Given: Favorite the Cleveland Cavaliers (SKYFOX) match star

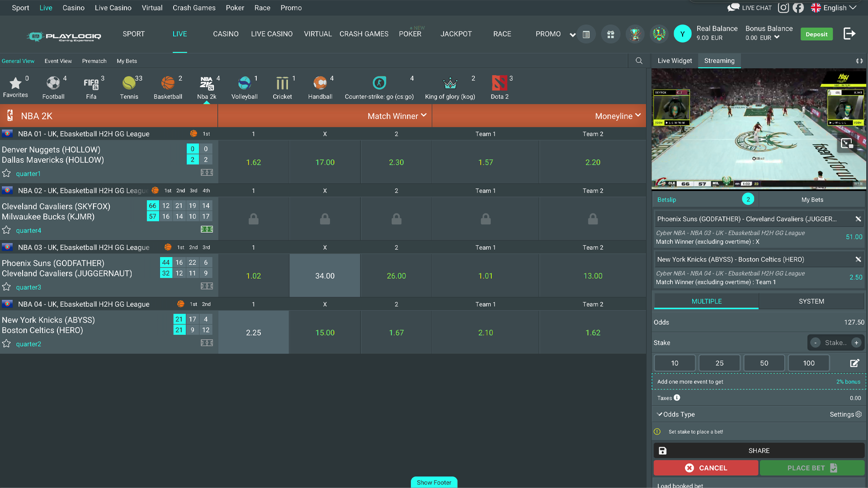Looking at the screenshot, I should pos(6,230).
